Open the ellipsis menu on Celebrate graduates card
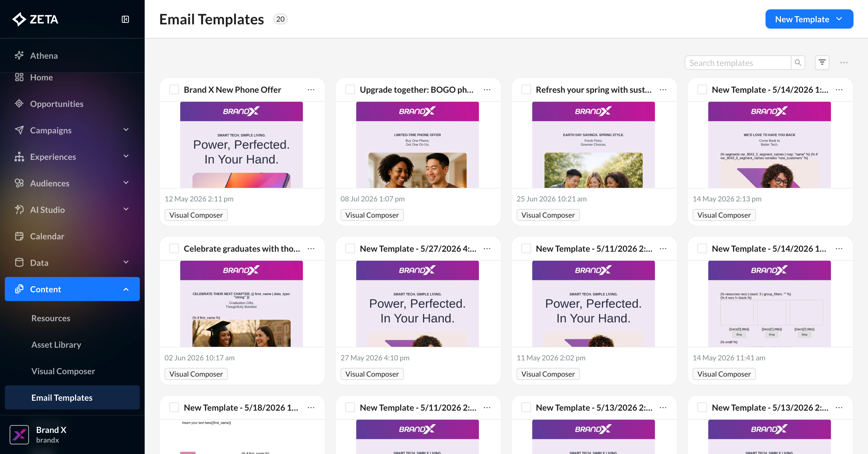 coord(311,248)
